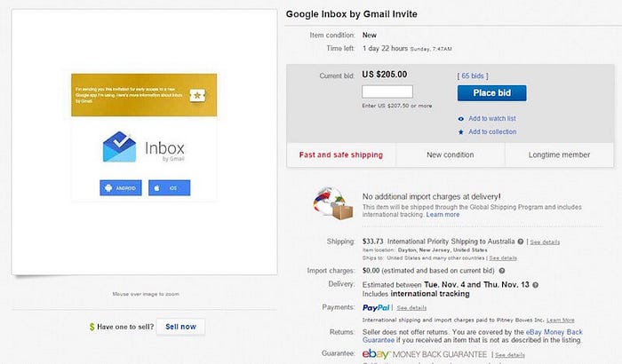Click the help icon beside Import charges estimate
This screenshot has height=364, width=622.
502,271
